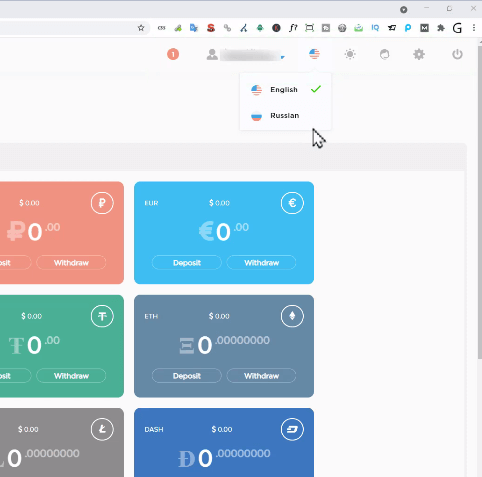This screenshot has height=477, width=482.
Task: Click the Tether symbol circle icon
Action: (x=102, y=316)
